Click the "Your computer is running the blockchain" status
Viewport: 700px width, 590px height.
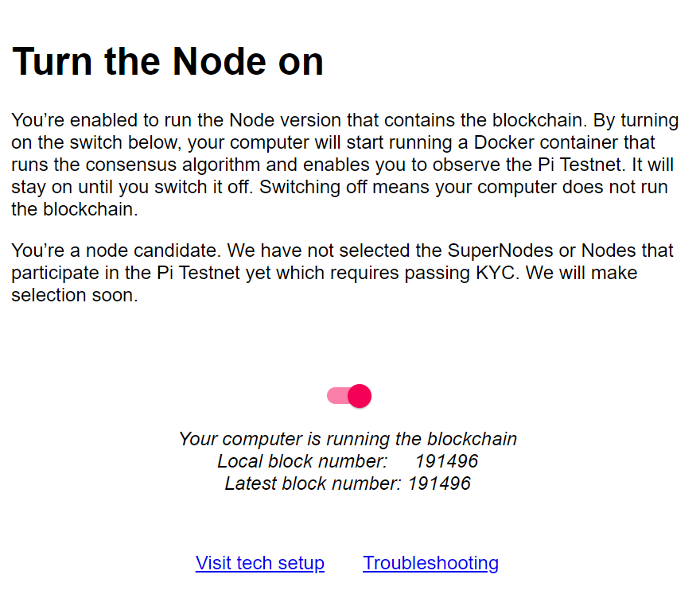[x=348, y=439]
